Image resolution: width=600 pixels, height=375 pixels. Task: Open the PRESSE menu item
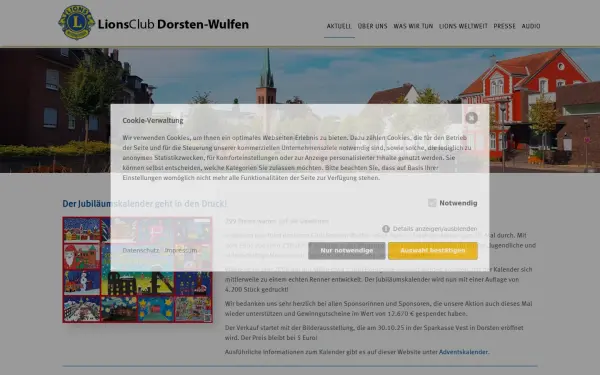504,26
